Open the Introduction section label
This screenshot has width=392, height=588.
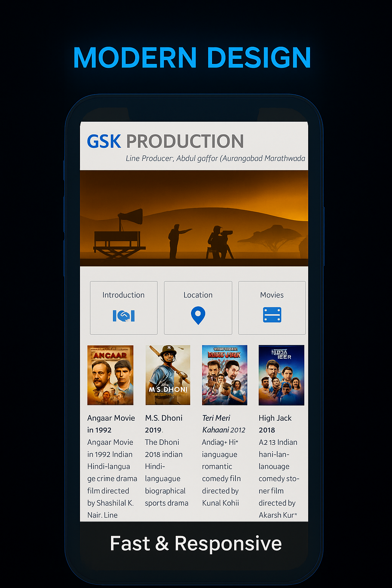point(123,295)
